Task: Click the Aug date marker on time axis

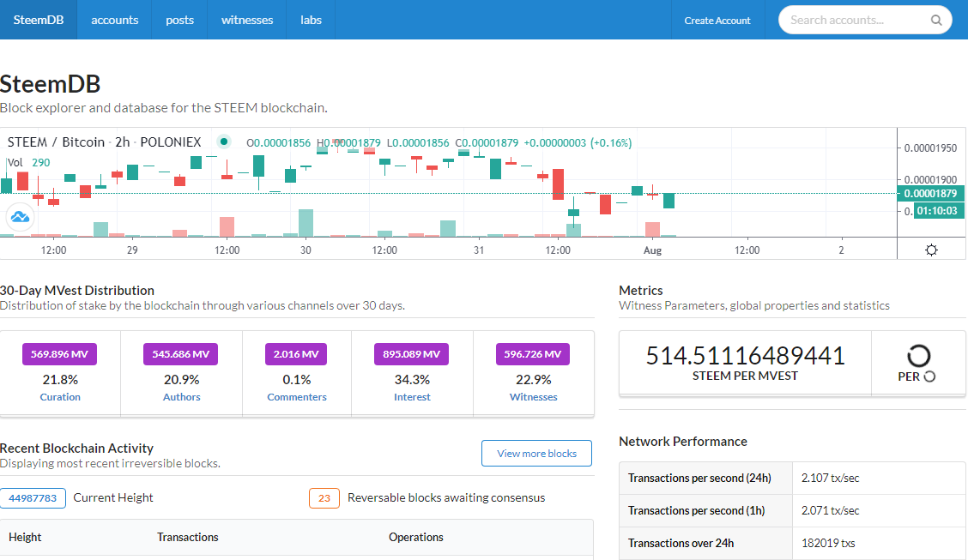Action: [x=652, y=250]
